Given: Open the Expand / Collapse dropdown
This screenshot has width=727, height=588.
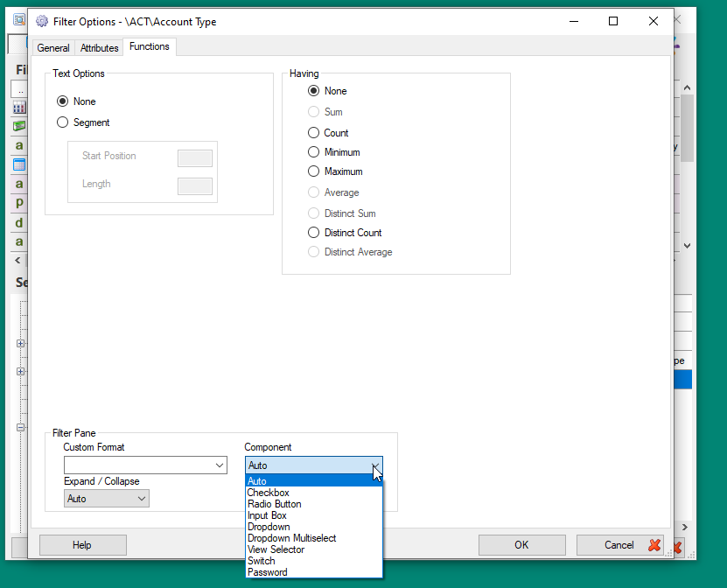Looking at the screenshot, I should pyautogui.click(x=107, y=499).
